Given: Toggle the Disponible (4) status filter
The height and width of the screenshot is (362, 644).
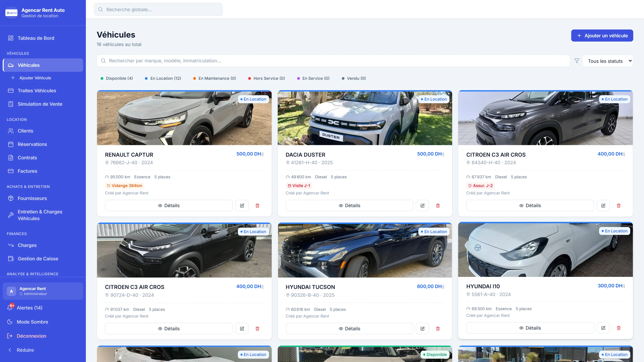Looking at the screenshot, I should tap(117, 78).
